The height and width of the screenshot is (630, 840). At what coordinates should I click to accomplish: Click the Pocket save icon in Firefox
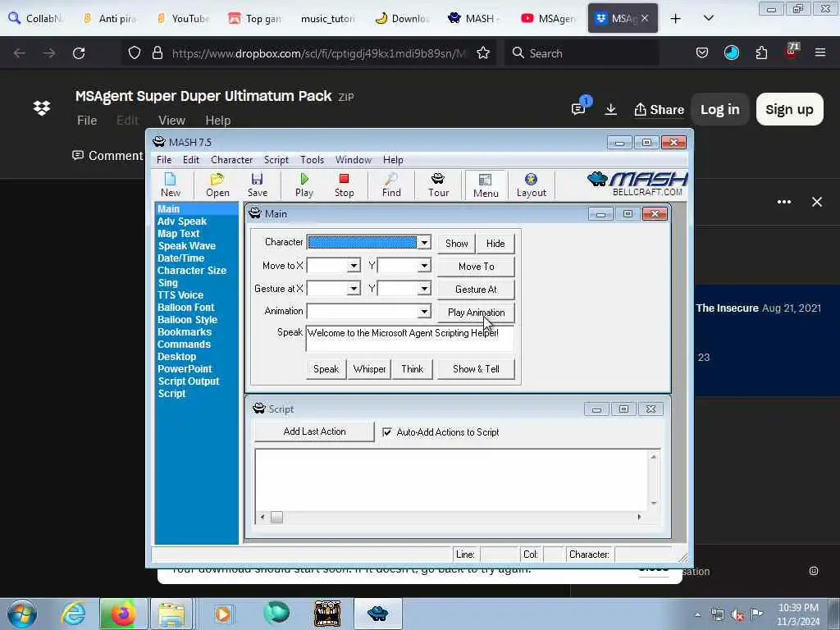pyautogui.click(x=702, y=53)
